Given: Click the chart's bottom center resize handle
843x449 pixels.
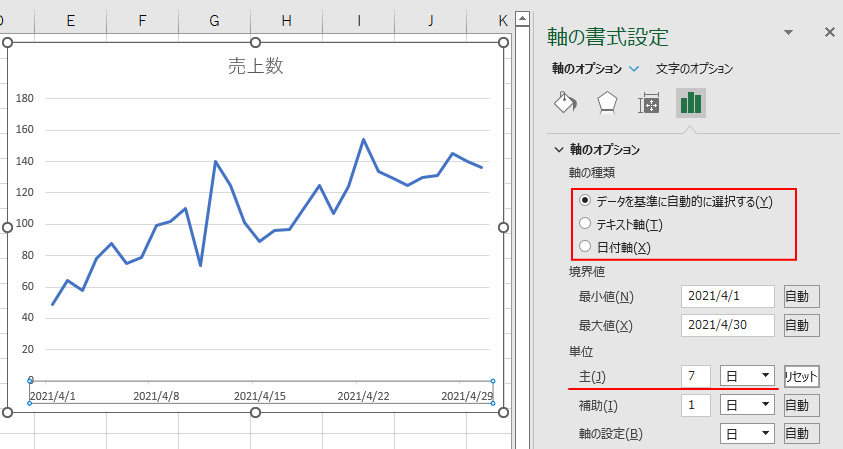Looking at the screenshot, I should click(x=255, y=412).
